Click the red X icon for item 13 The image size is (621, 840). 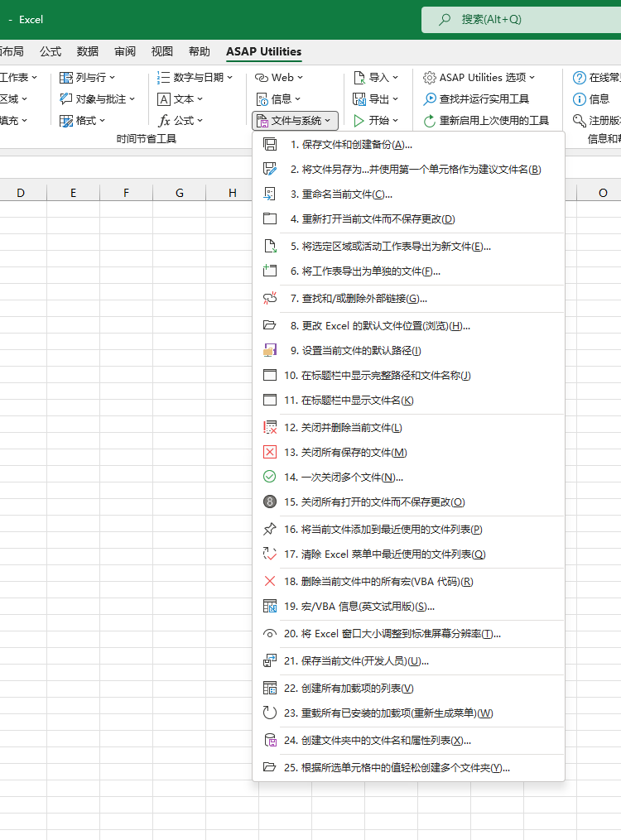tap(270, 452)
